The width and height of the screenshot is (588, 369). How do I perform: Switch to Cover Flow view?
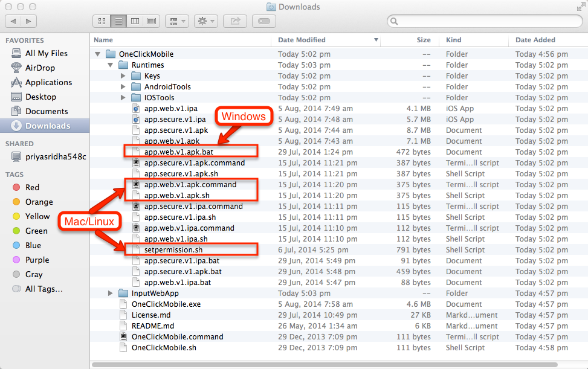[152, 21]
